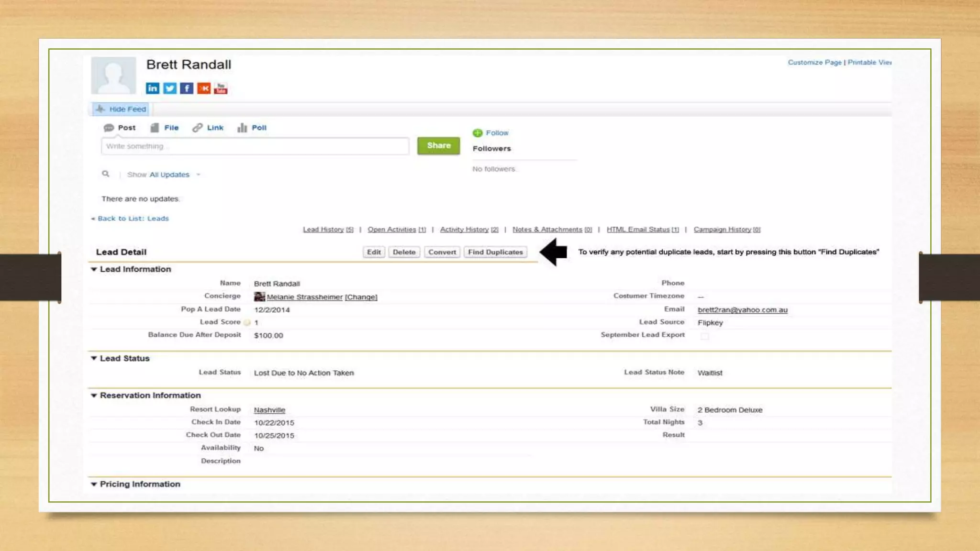Screen dimensions: 980x551
Task: Click the Convert button
Action: [x=442, y=252]
